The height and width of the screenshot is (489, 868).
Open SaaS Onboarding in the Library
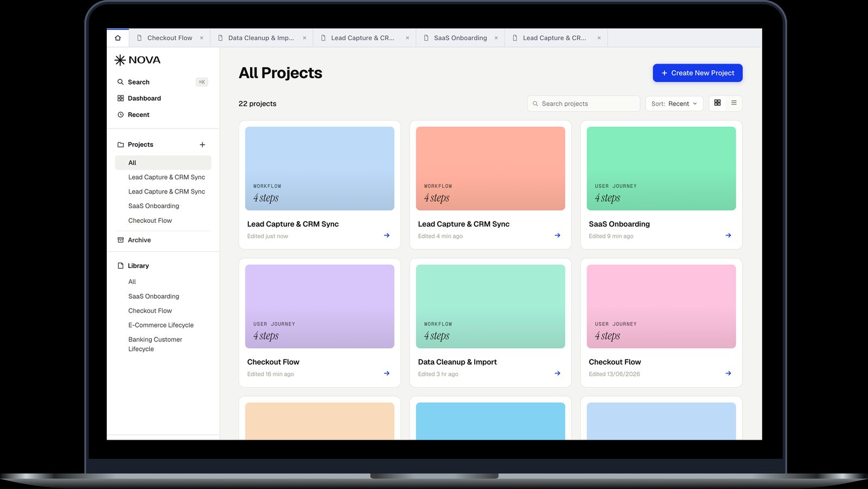154,297
